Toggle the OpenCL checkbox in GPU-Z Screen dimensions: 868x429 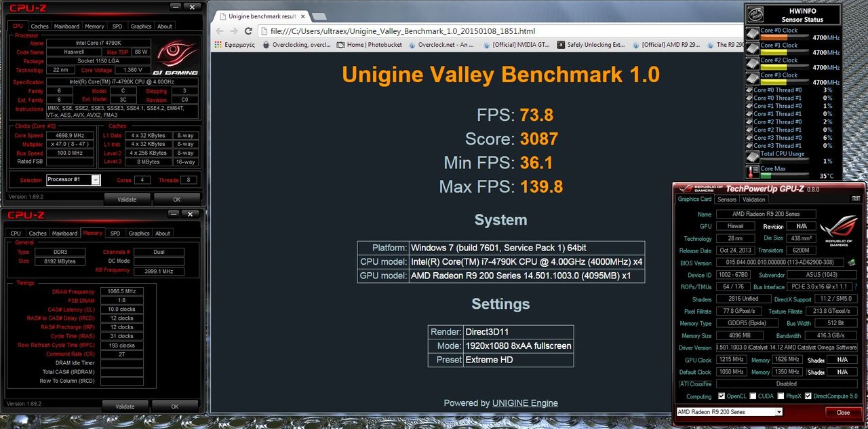point(722,396)
